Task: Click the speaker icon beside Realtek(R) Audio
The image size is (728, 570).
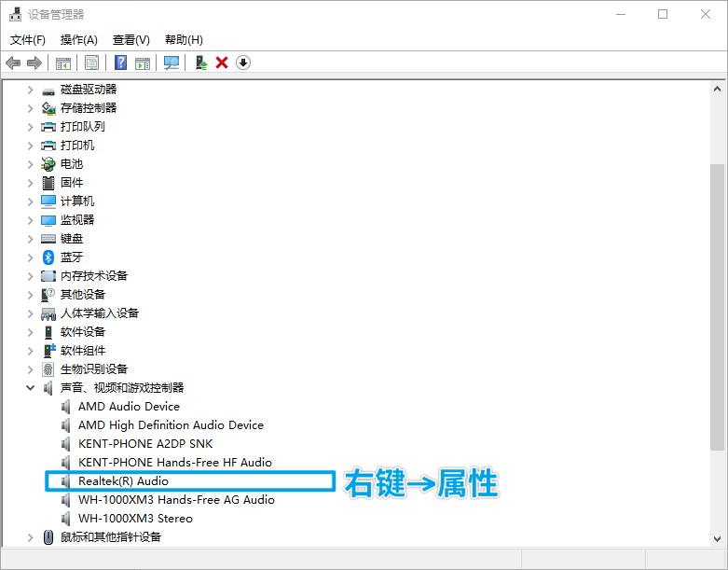Action: click(66, 481)
